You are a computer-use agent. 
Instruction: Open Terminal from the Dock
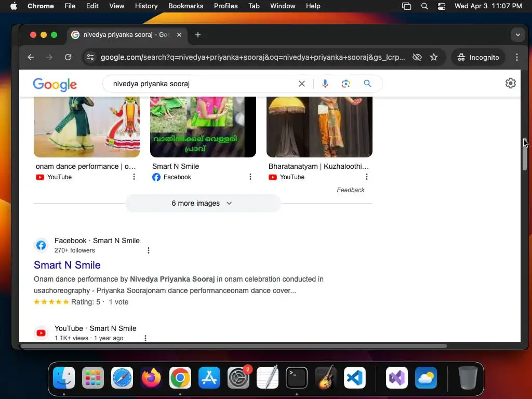click(x=297, y=378)
